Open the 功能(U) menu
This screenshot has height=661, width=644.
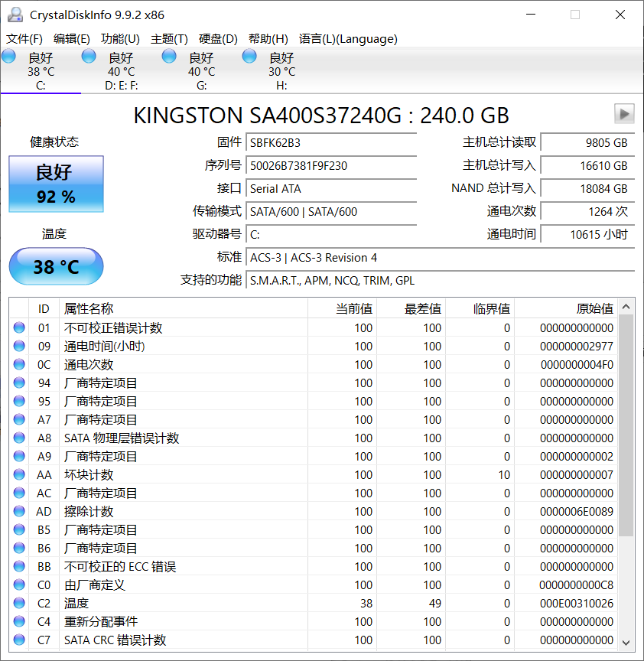click(120, 39)
